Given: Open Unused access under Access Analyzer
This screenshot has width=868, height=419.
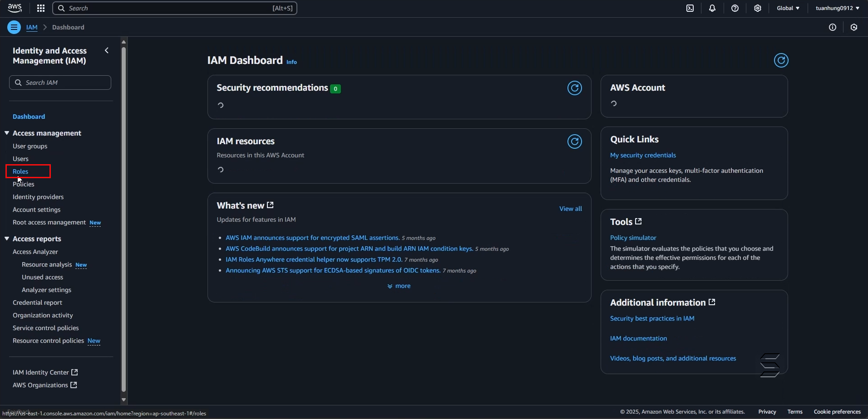Looking at the screenshot, I should click(43, 277).
